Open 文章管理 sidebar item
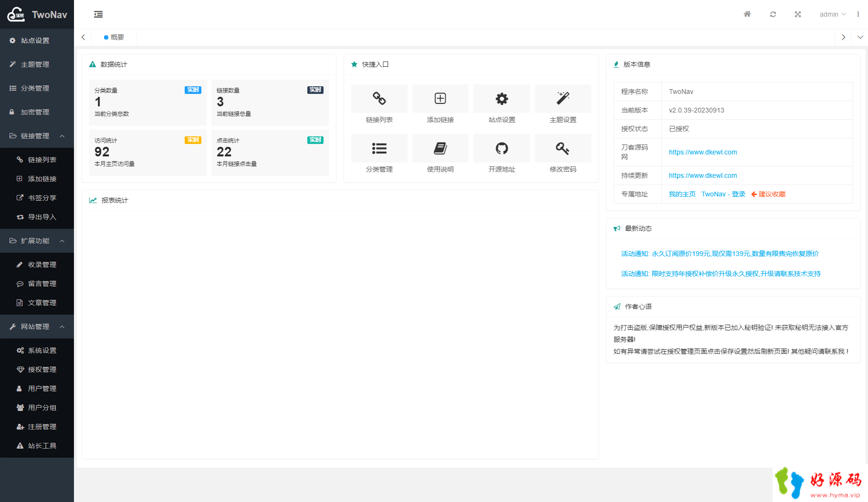868x502 pixels. tap(37, 303)
